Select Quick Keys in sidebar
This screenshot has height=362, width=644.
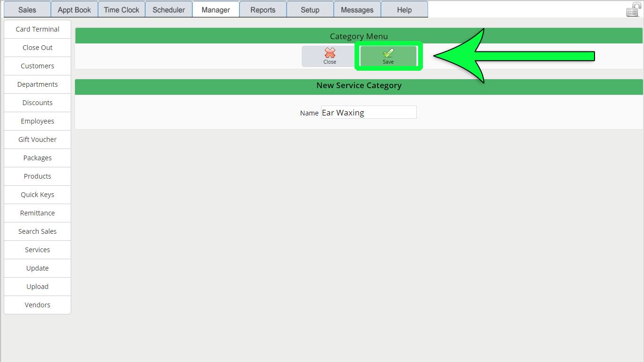point(37,195)
